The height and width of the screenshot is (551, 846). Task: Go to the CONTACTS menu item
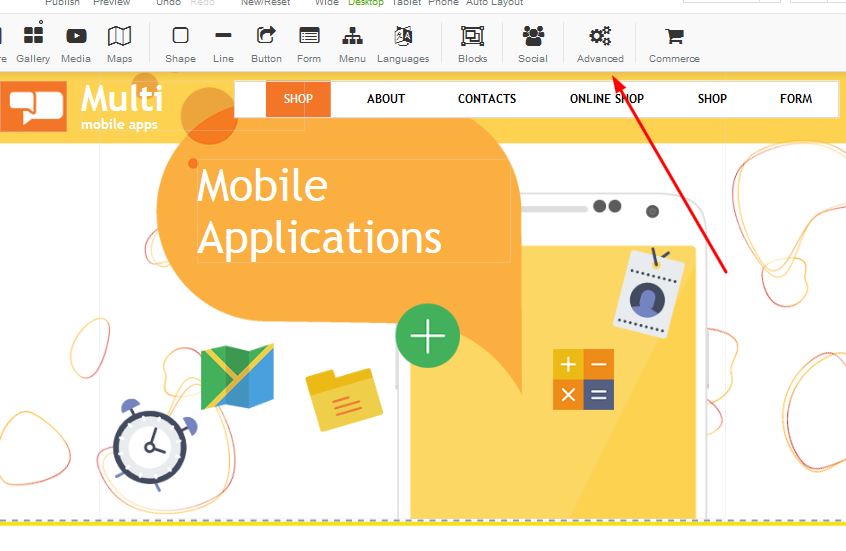coord(487,99)
